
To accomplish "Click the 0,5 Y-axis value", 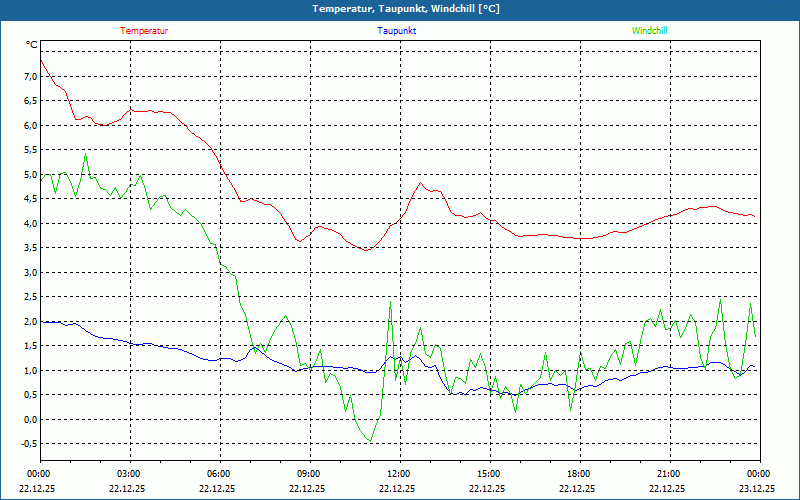I will point(31,395).
